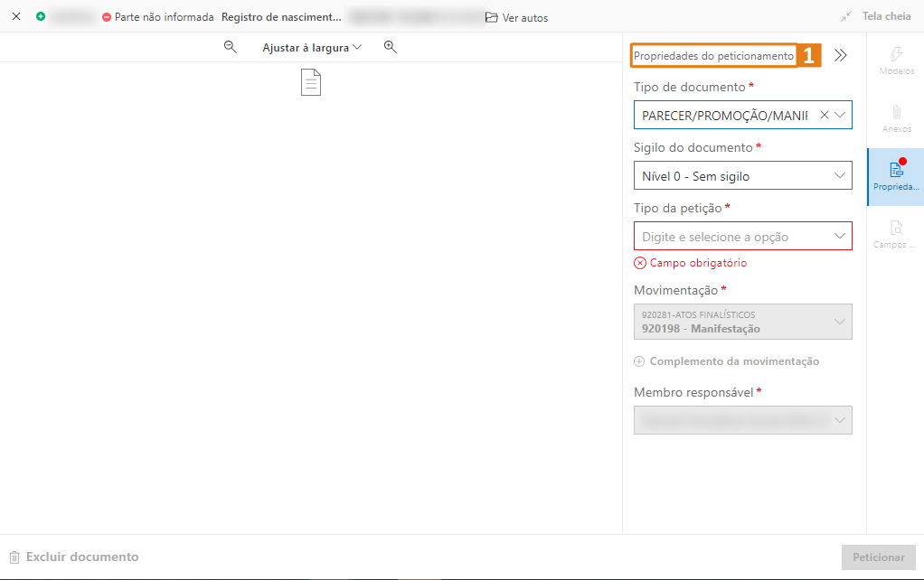Click the blank document page icon

click(x=311, y=83)
